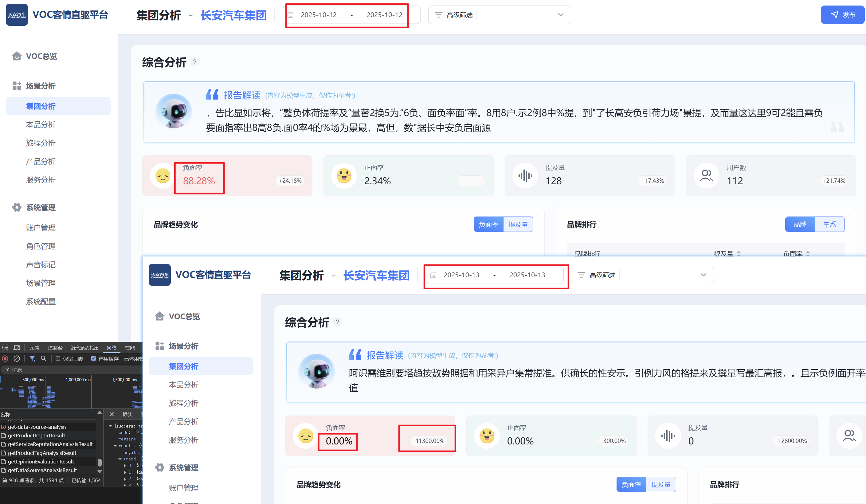The height and width of the screenshot is (504, 866).
Task: Click the blue network filter funnel icon
Action: (32, 359)
